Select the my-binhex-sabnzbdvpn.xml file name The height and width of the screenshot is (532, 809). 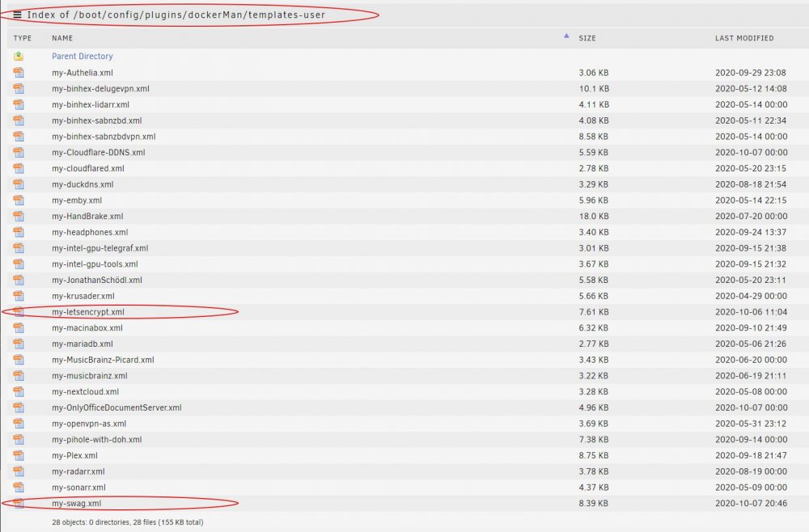point(104,137)
